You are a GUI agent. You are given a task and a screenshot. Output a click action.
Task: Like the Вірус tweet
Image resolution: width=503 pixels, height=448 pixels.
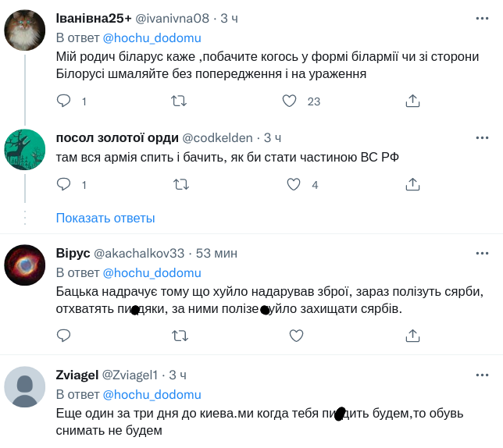pyautogui.click(x=296, y=336)
